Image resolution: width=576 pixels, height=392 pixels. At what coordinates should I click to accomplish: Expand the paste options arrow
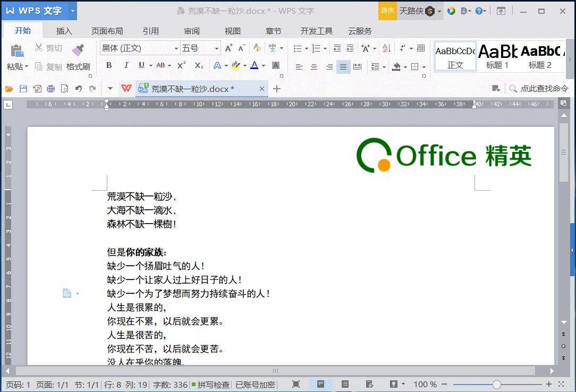point(27,66)
